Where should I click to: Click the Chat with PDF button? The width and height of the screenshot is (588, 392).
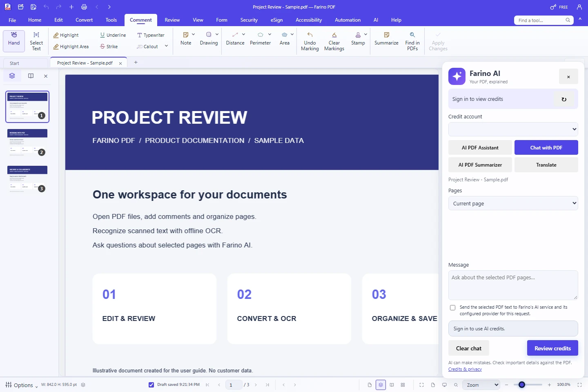(546, 147)
